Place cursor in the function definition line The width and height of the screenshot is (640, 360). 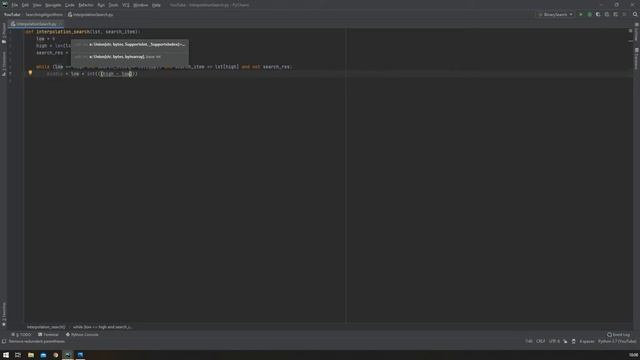tap(82, 32)
